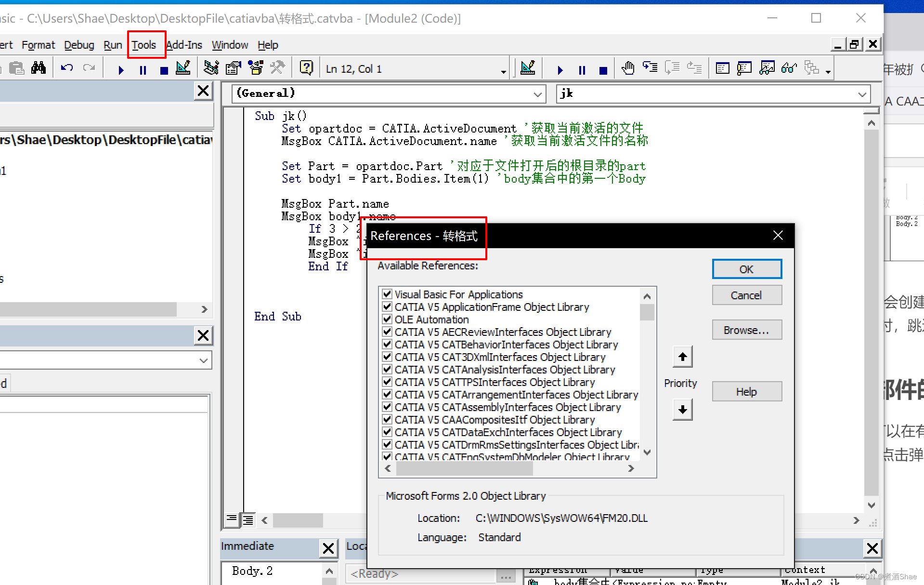Toggle the OLE Automation checkbox

tap(387, 319)
